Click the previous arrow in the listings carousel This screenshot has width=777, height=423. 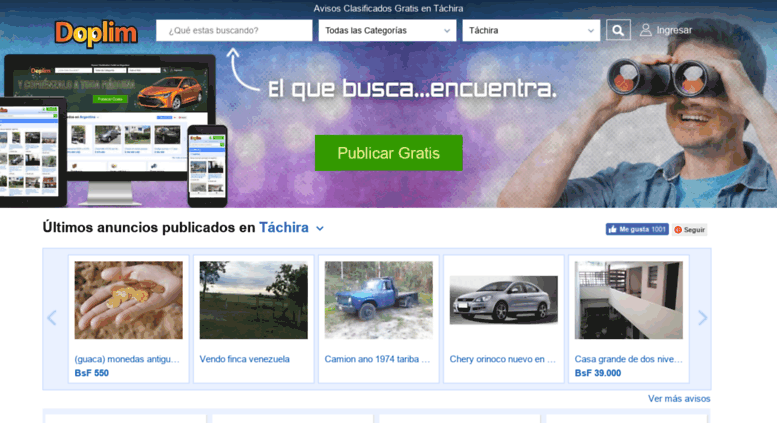coord(52,317)
